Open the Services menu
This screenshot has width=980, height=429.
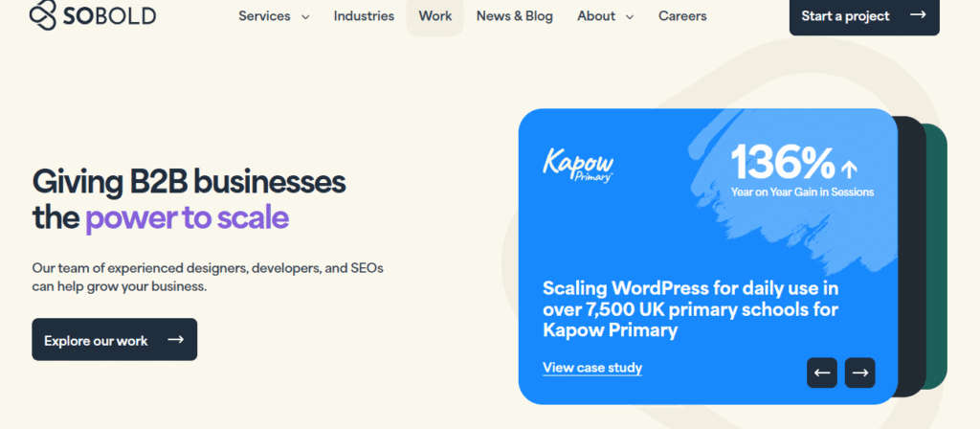point(266,16)
